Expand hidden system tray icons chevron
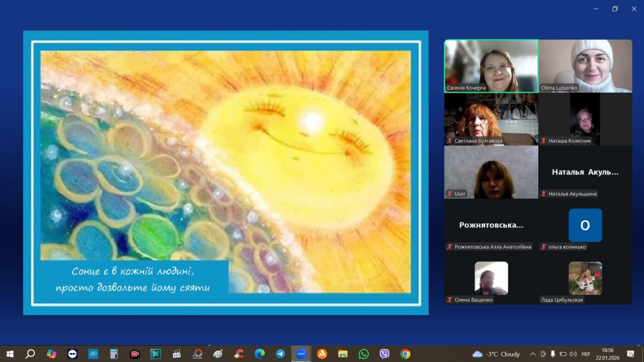 533,354
